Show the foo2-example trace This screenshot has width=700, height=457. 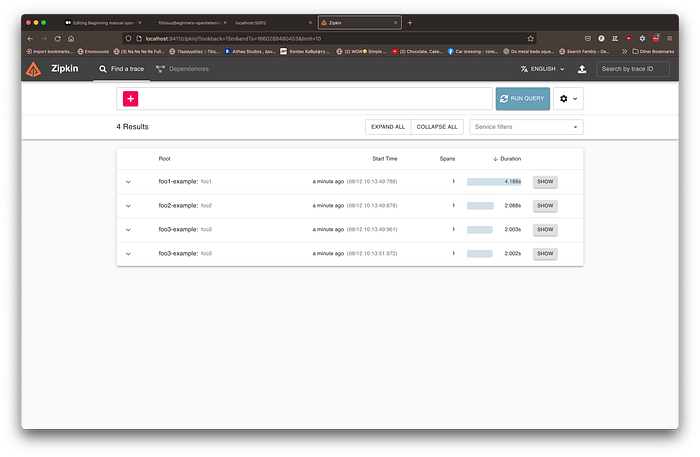(x=545, y=206)
